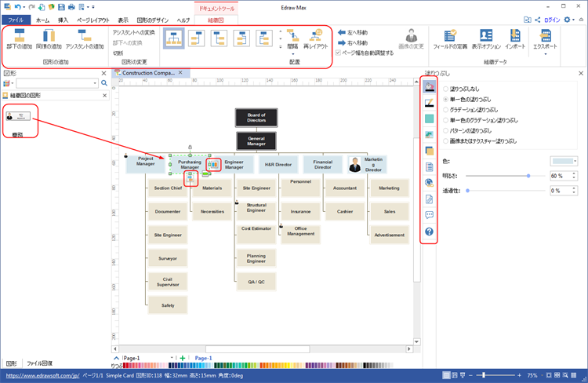The width and height of the screenshot is (588, 383).
Task: Open the shape library dropdown icon
Action: point(8,83)
